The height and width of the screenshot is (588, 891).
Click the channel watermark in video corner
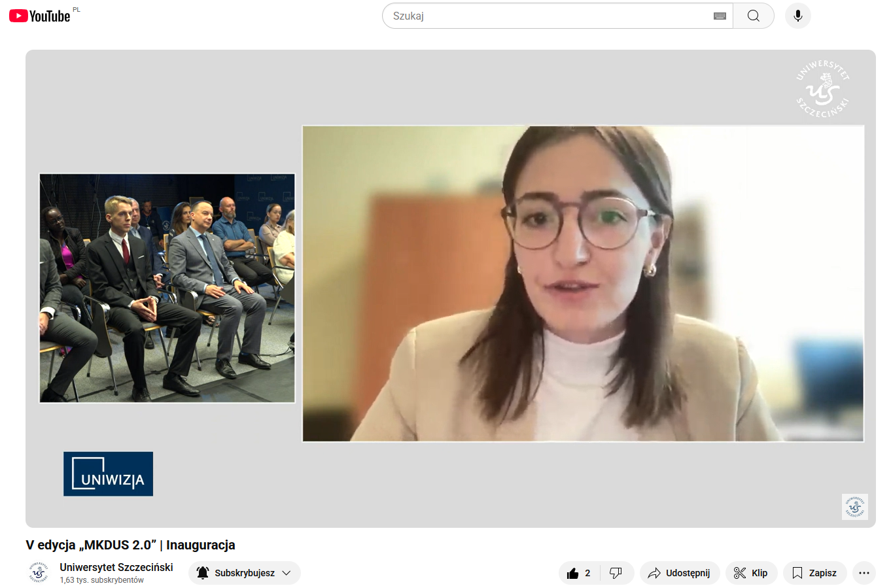point(854,507)
